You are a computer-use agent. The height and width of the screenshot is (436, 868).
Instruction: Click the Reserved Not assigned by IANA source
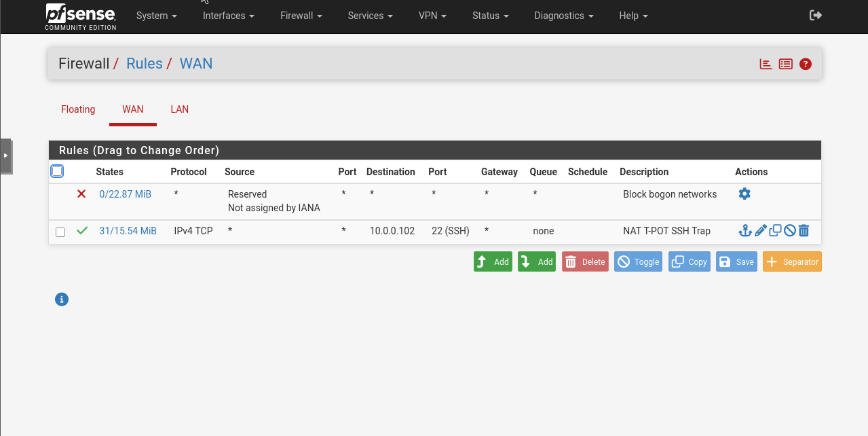(x=274, y=201)
